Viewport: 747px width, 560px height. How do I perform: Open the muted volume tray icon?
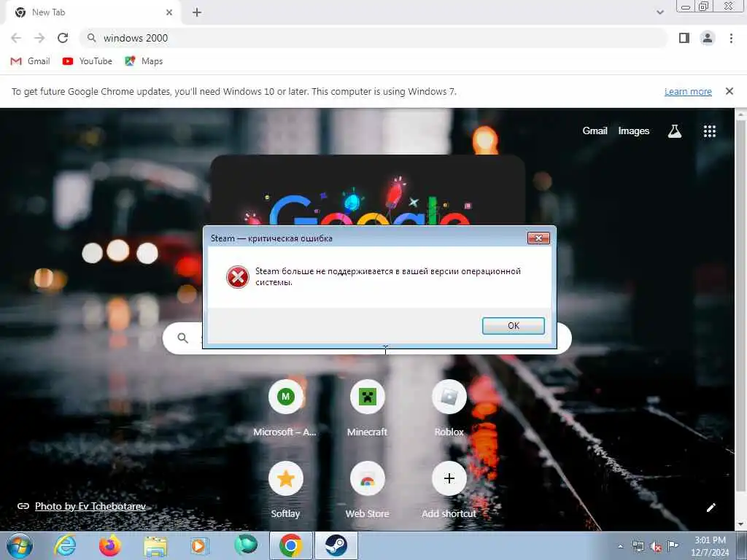656,547
